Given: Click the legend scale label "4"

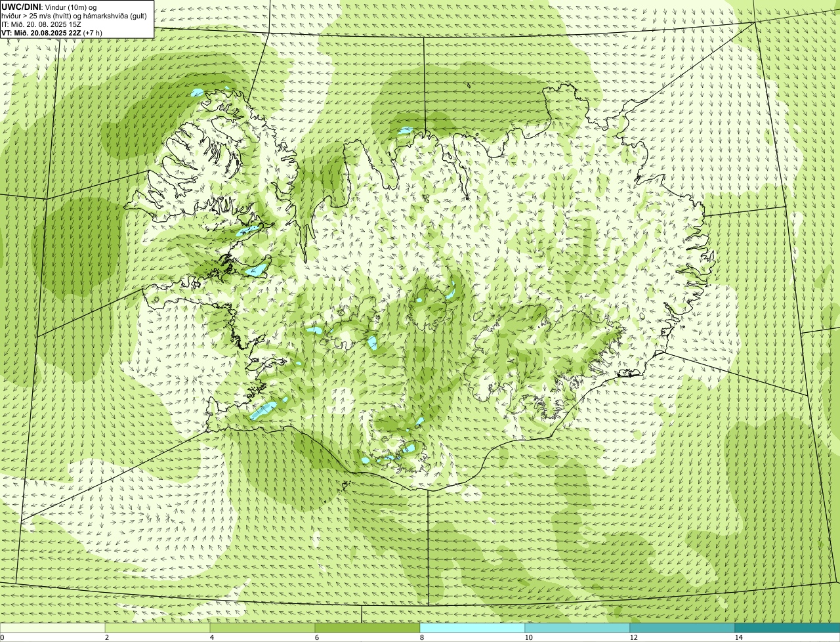Looking at the screenshot, I should tap(211, 637).
